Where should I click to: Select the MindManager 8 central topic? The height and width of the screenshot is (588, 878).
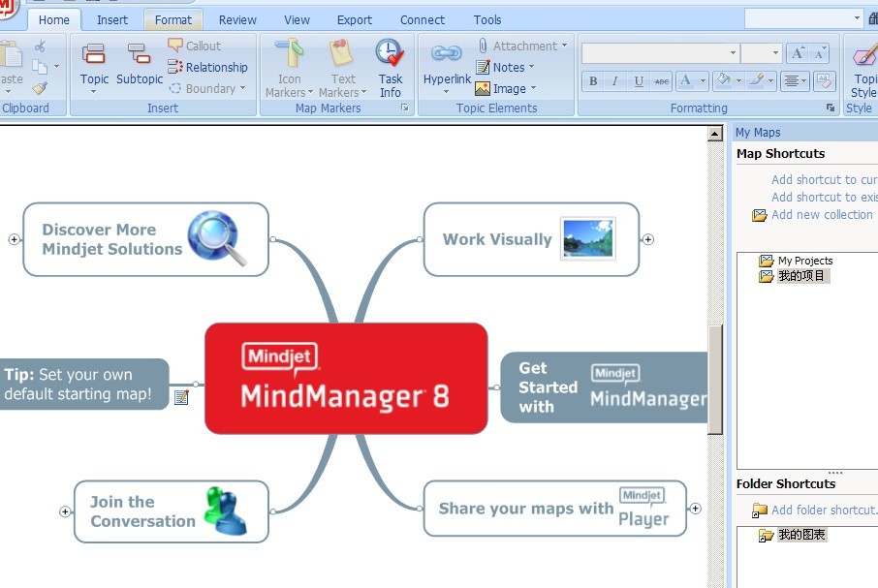coord(346,378)
